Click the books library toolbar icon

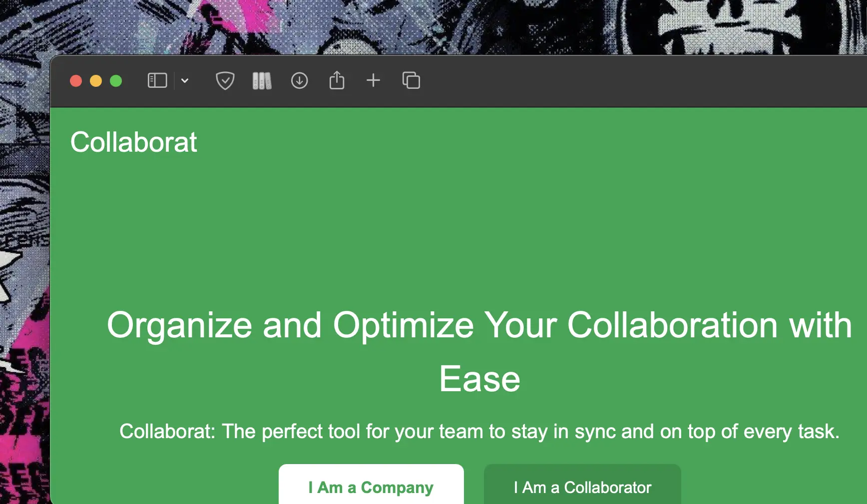click(x=262, y=81)
